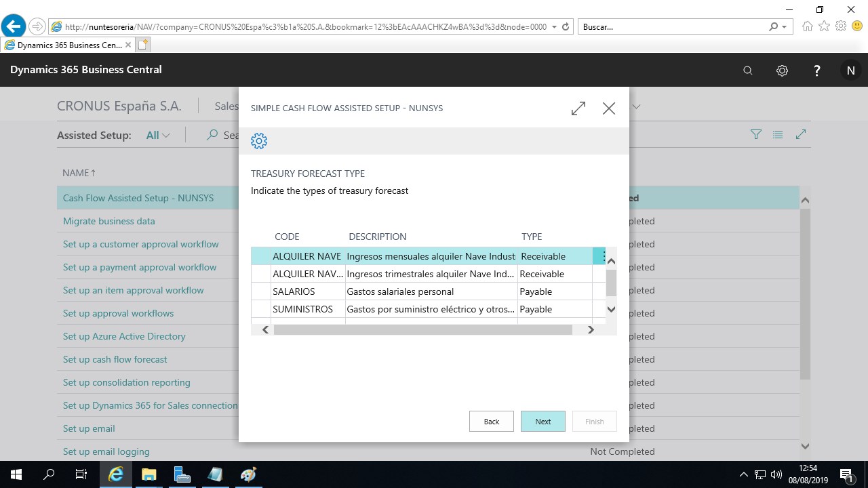Click the CODE column header
This screenshot has width=868, height=488.
[x=287, y=237]
